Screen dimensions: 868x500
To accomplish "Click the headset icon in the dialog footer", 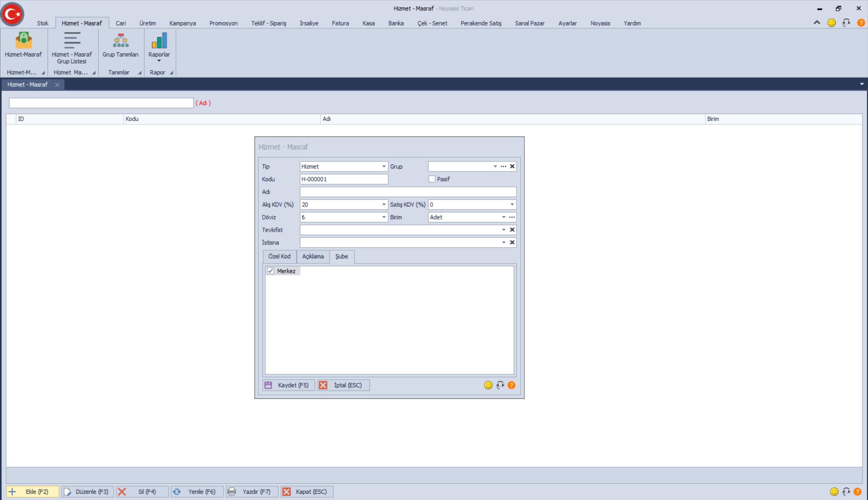I will coord(500,385).
